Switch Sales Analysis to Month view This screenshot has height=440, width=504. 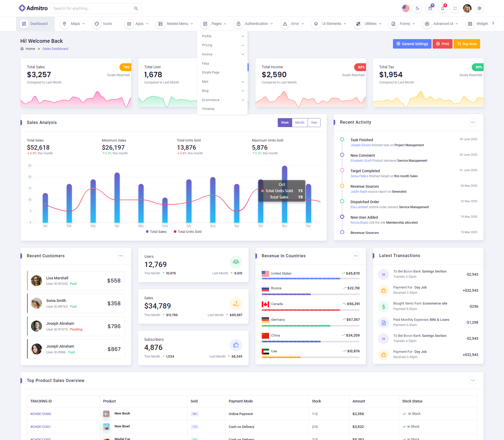click(x=300, y=123)
